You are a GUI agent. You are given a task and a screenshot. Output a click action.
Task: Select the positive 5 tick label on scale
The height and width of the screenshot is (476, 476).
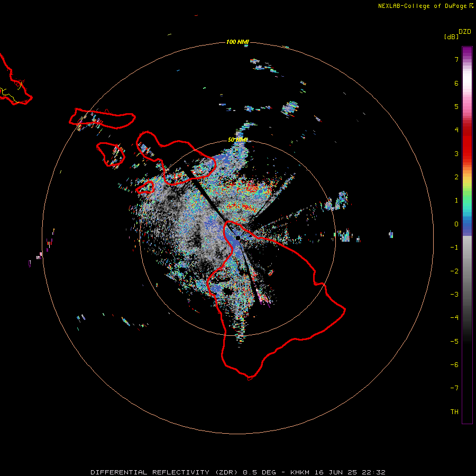click(456, 106)
